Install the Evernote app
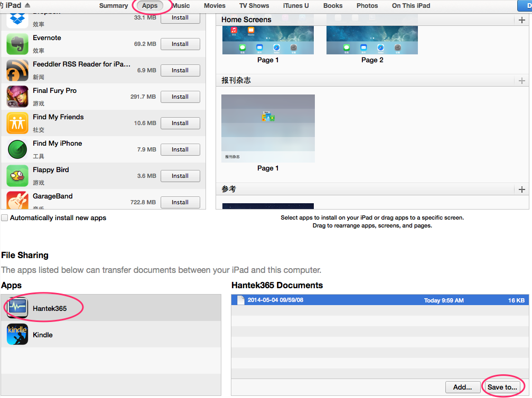This screenshot has width=532, height=398. 180,44
